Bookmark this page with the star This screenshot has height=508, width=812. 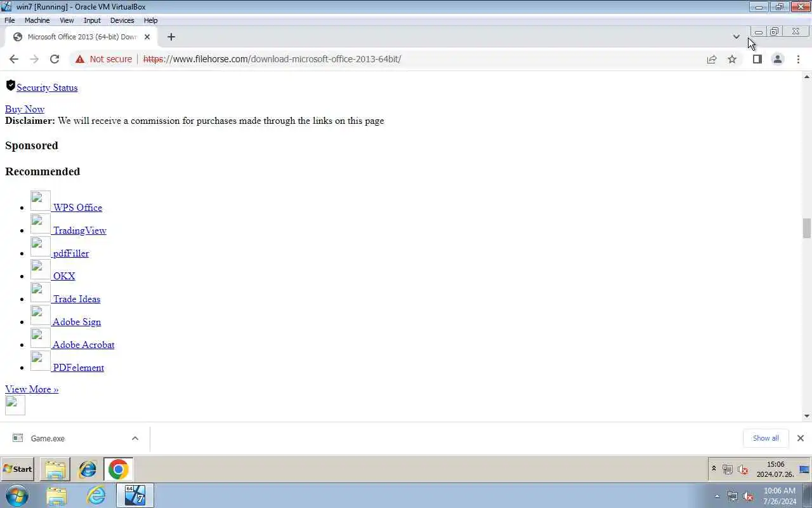(732, 59)
